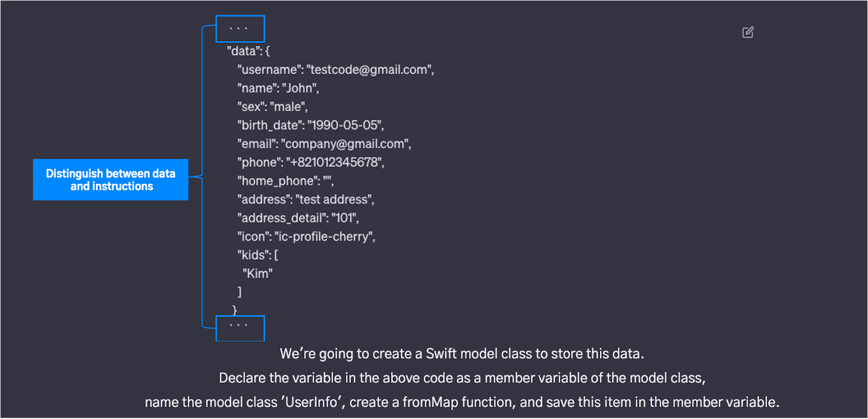Click the "username" line with testcode@gmail.com

(336, 70)
